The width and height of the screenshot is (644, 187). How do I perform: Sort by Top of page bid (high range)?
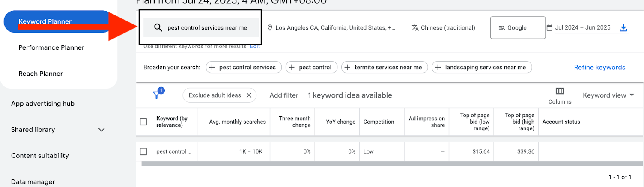click(x=519, y=122)
